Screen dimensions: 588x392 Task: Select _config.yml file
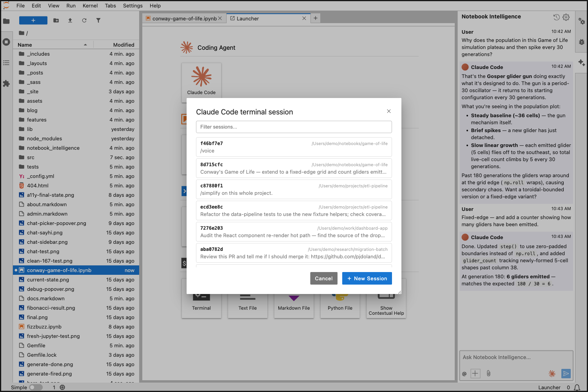[x=76, y=176]
